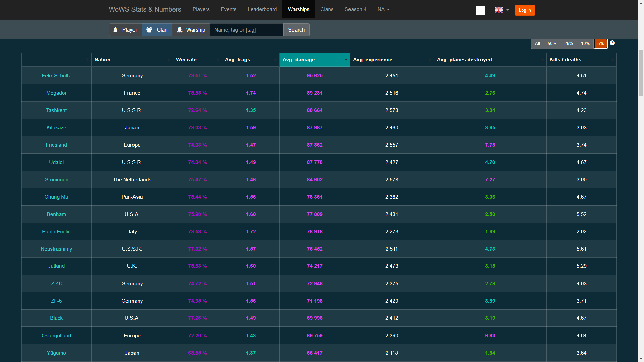This screenshot has width=644, height=362.
Task: Click the orange Log in button
Action: point(525,10)
